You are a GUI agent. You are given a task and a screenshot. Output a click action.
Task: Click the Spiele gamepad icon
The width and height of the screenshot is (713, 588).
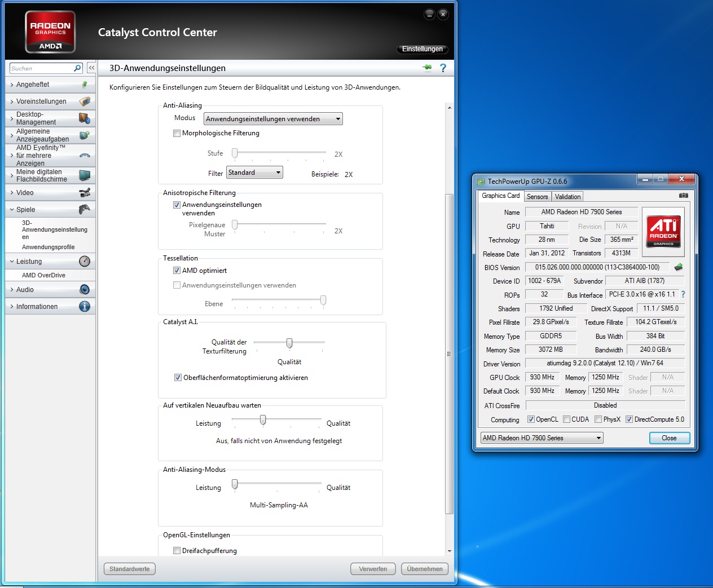[85, 209]
